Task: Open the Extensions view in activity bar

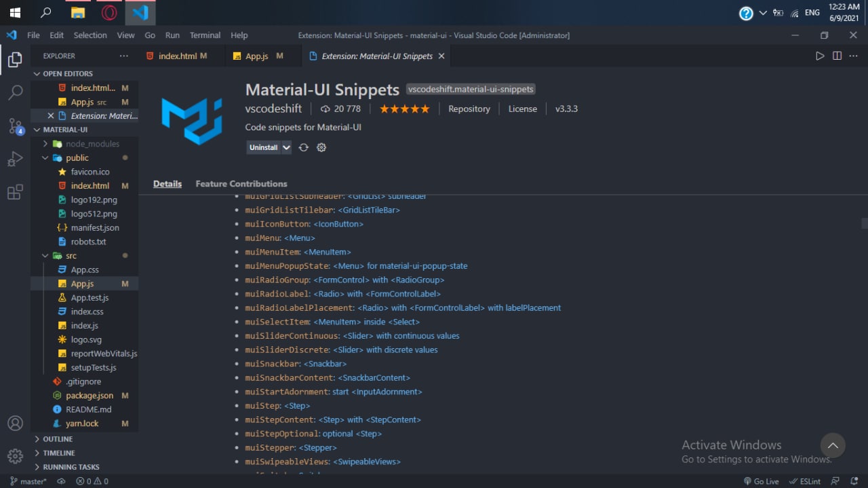Action: pyautogui.click(x=15, y=192)
